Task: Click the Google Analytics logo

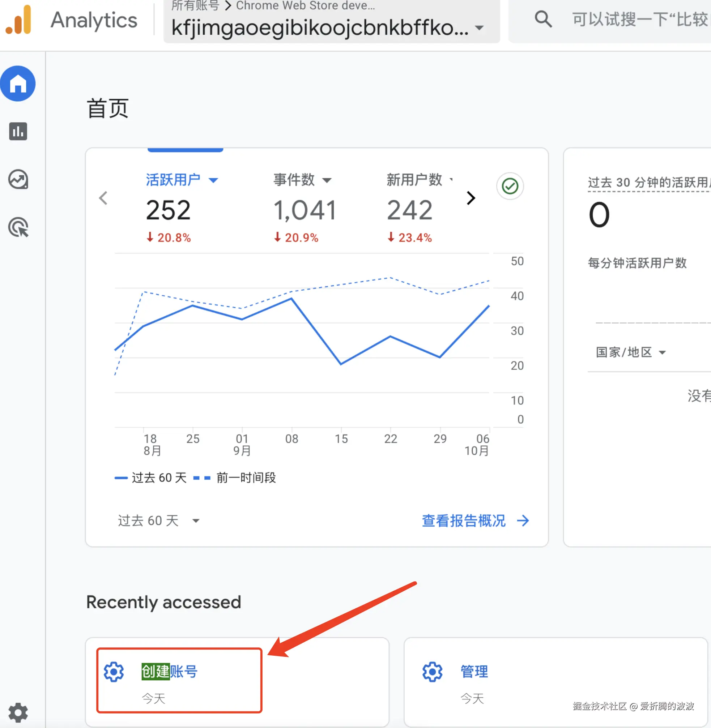Action: point(19,20)
